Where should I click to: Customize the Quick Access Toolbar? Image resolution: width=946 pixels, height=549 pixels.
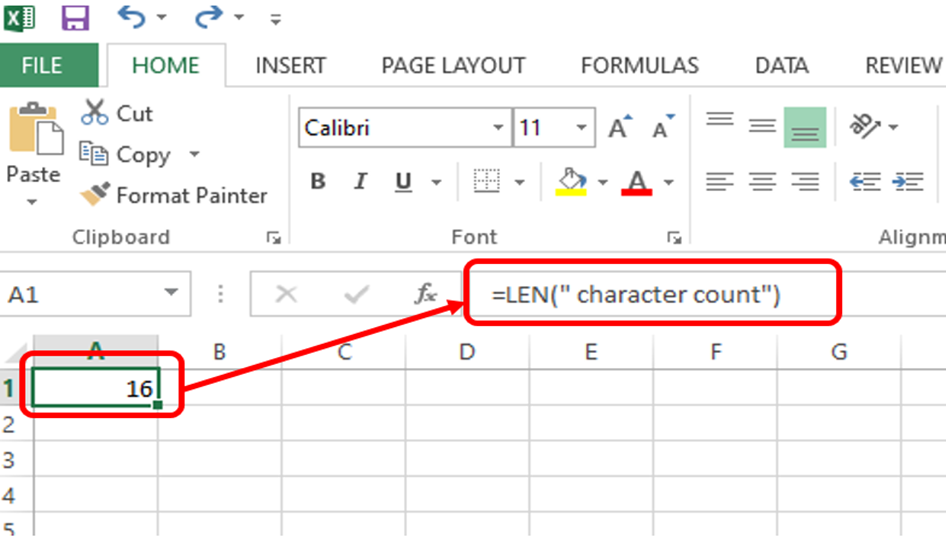click(x=276, y=20)
